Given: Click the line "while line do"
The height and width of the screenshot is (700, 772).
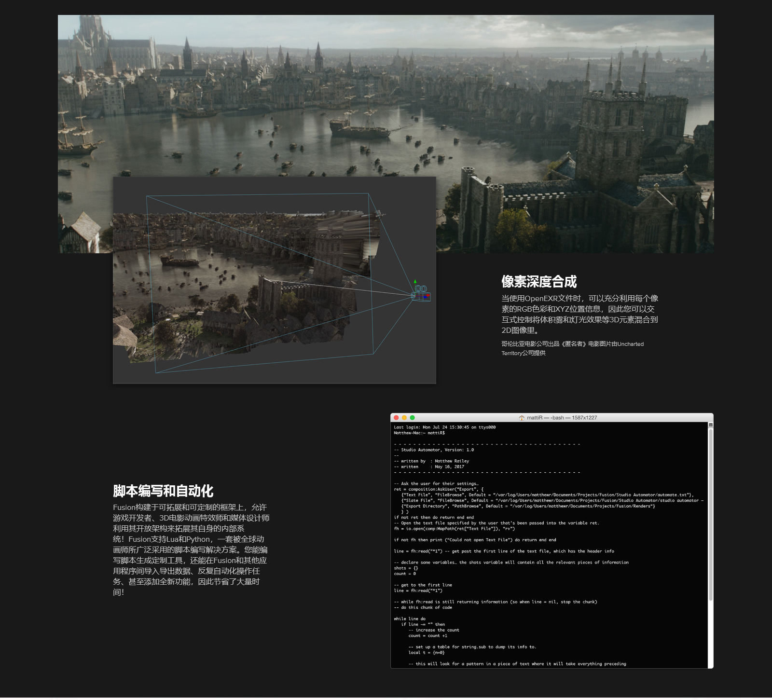Looking at the screenshot, I should 410,618.
